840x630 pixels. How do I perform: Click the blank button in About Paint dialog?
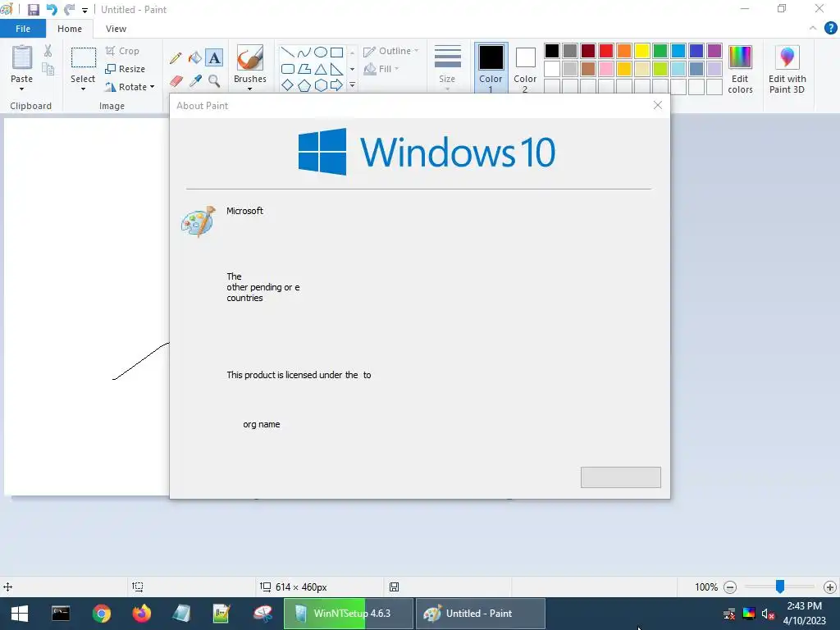(620, 477)
